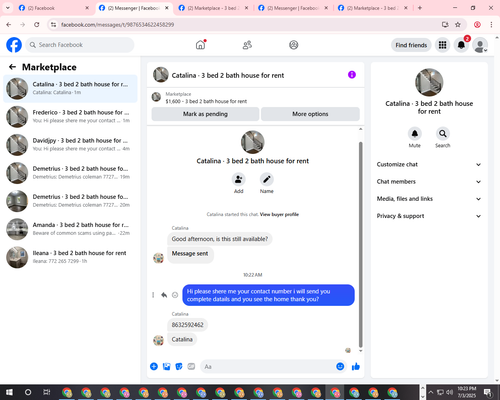The width and height of the screenshot is (500, 400).
Task: React to the blue sent message
Action: coord(175,295)
